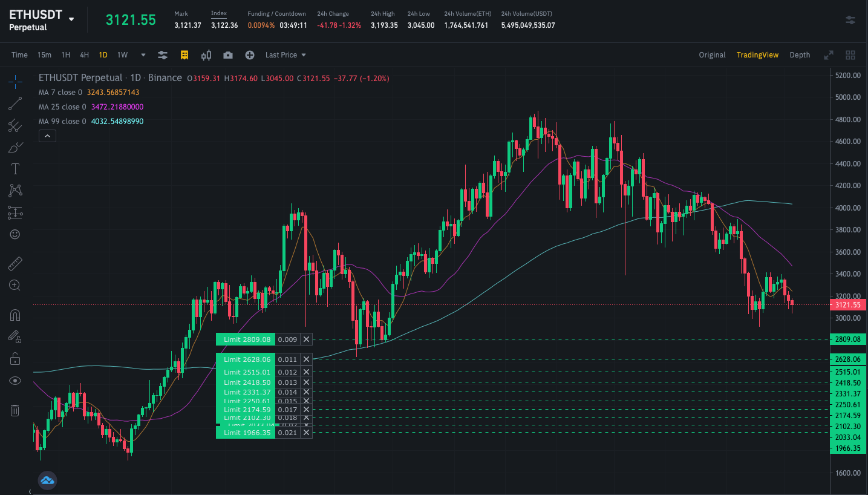Open candlestick chart type icon
The height and width of the screenshot is (495, 868).
pyautogui.click(x=206, y=55)
